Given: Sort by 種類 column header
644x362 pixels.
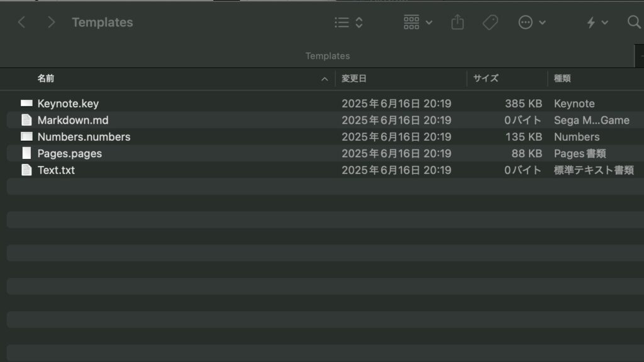Looking at the screenshot, I should pyautogui.click(x=562, y=79).
